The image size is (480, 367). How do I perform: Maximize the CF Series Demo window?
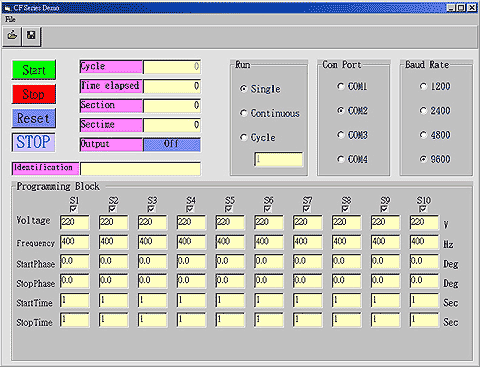click(461, 8)
